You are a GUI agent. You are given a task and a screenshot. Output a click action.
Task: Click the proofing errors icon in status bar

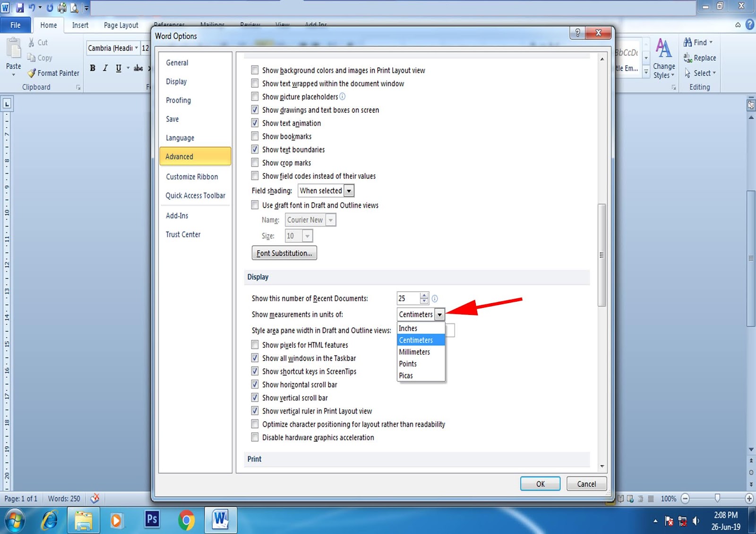pos(94,498)
